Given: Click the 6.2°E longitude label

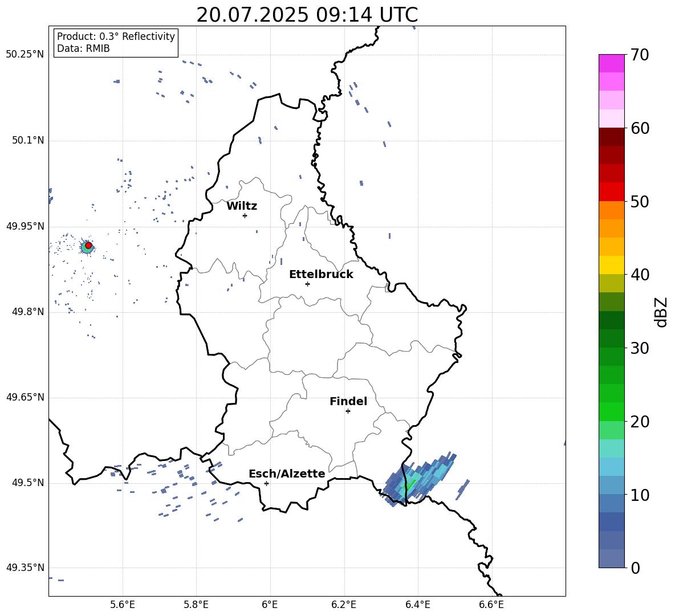Looking at the screenshot, I should click(344, 605).
